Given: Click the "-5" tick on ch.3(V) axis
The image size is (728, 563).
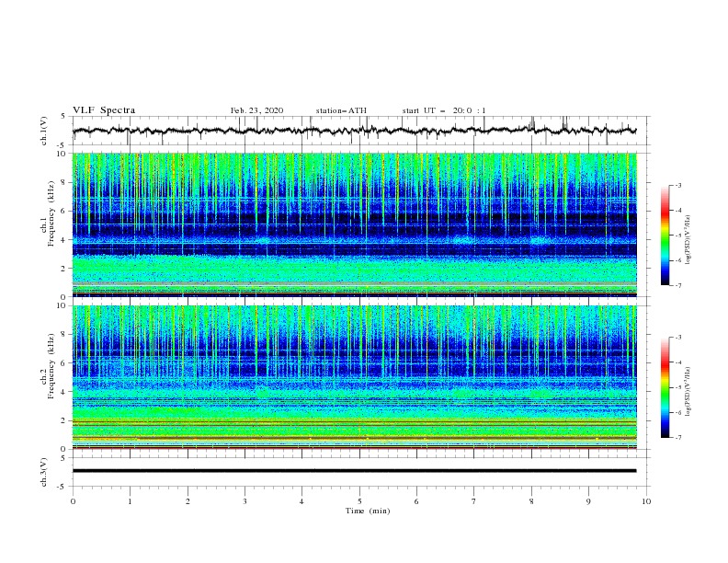Looking at the screenshot, I should (63, 487).
